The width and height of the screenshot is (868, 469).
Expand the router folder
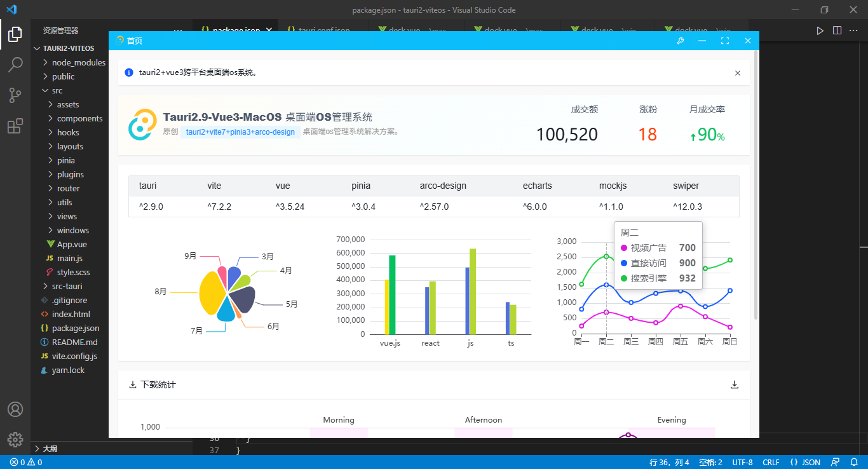coord(50,188)
